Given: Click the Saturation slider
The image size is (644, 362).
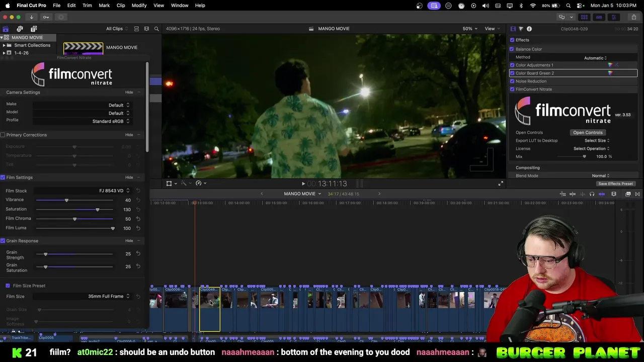Looking at the screenshot, I should tap(74, 210).
